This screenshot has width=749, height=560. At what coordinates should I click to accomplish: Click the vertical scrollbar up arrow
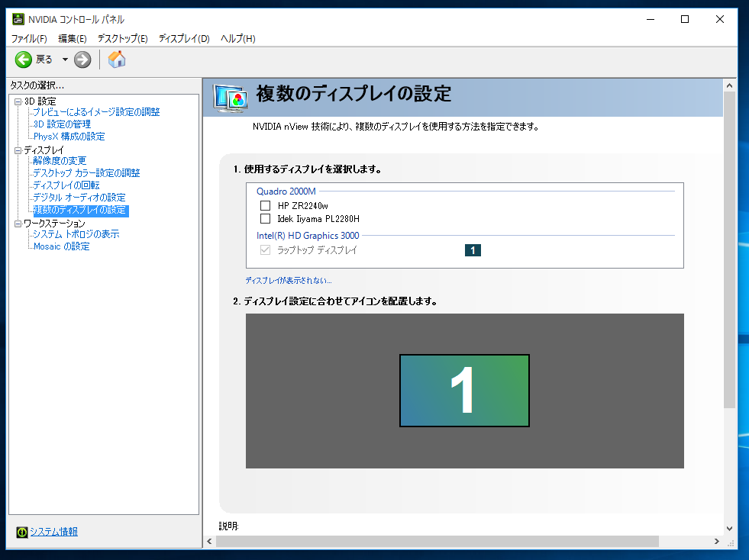click(729, 86)
